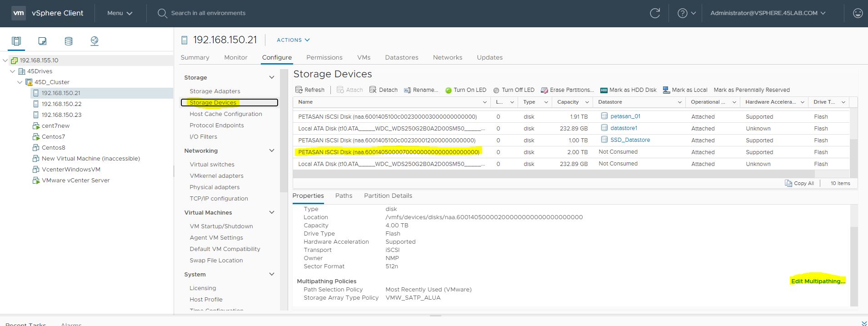Select the Centos8 virtual machine
The width and height of the screenshot is (868, 326).
[x=53, y=147]
